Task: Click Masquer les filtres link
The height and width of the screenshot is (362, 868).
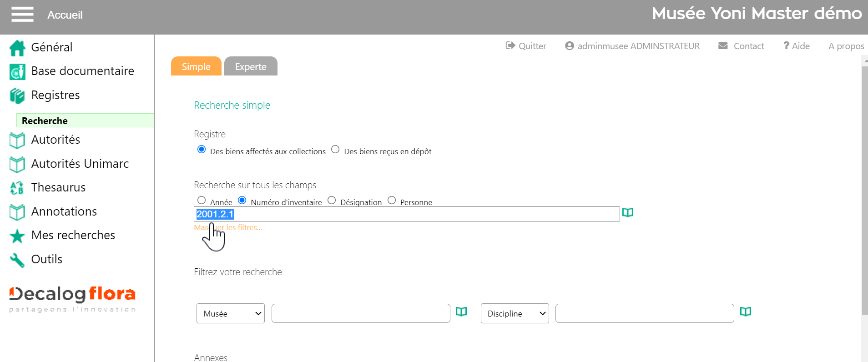Action: tap(228, 227)
